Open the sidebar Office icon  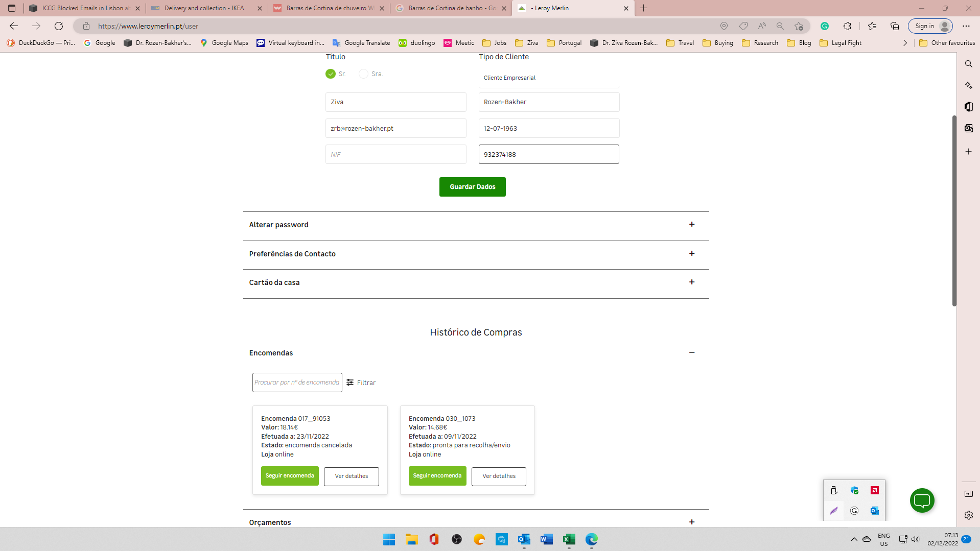pos(968,106)
